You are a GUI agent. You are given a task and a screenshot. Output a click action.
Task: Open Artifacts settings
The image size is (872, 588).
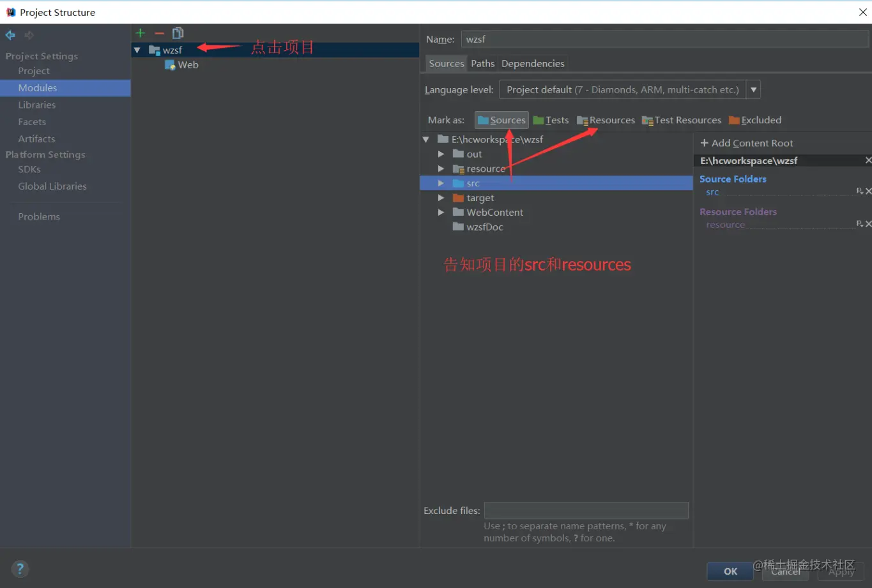coord(36,139)
